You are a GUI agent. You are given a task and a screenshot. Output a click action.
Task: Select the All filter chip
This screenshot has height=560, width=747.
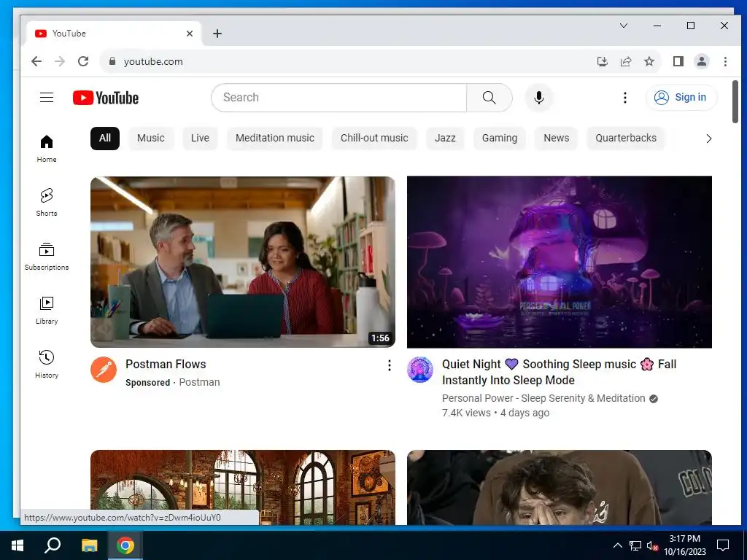point(105,138)
